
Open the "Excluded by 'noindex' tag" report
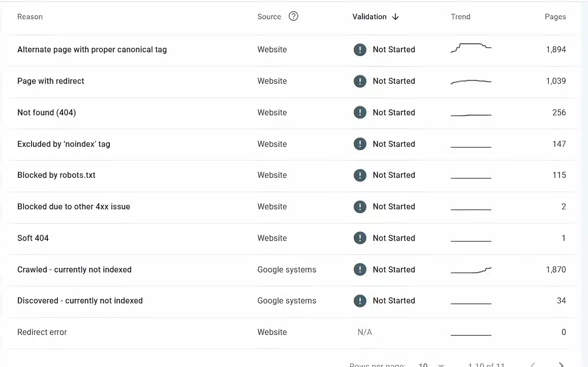[64, 144]
